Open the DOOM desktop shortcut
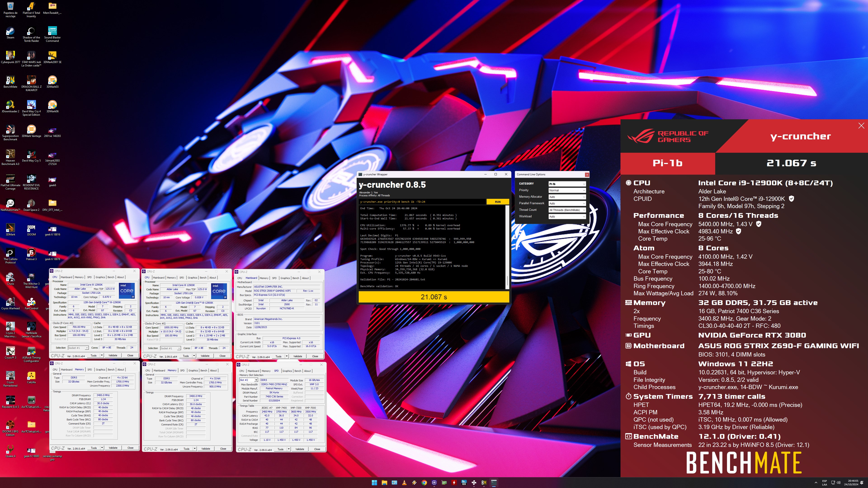Image resolution: width=868 pixels, height=488 pixels. point(31,230)
